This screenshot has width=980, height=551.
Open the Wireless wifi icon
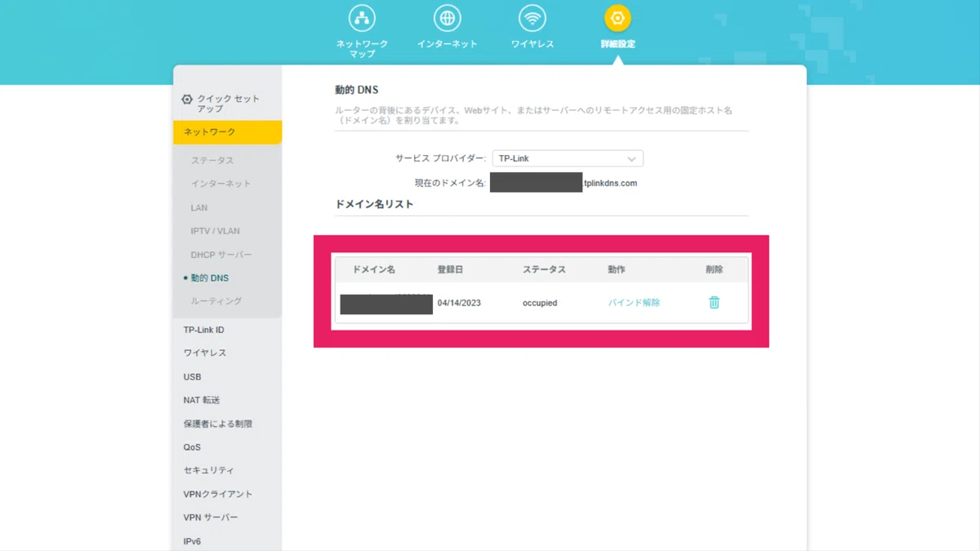click(532, 18)
